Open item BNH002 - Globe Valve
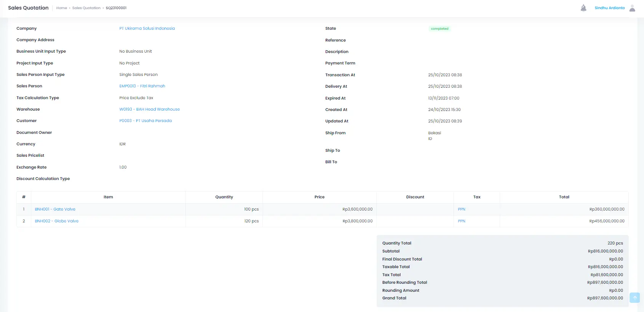The width and height of the screenshot is (644, 312). pyautogui.click(x=57, y=221)
